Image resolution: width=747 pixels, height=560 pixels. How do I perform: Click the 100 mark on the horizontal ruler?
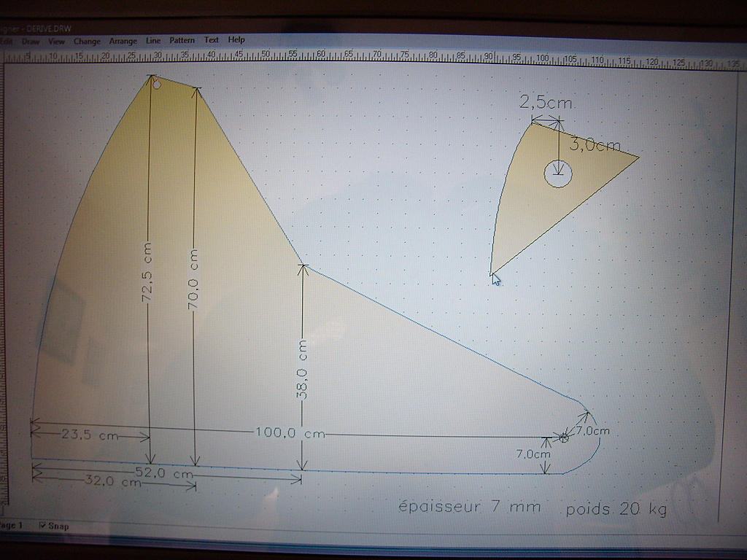click(x=543, y=58)
